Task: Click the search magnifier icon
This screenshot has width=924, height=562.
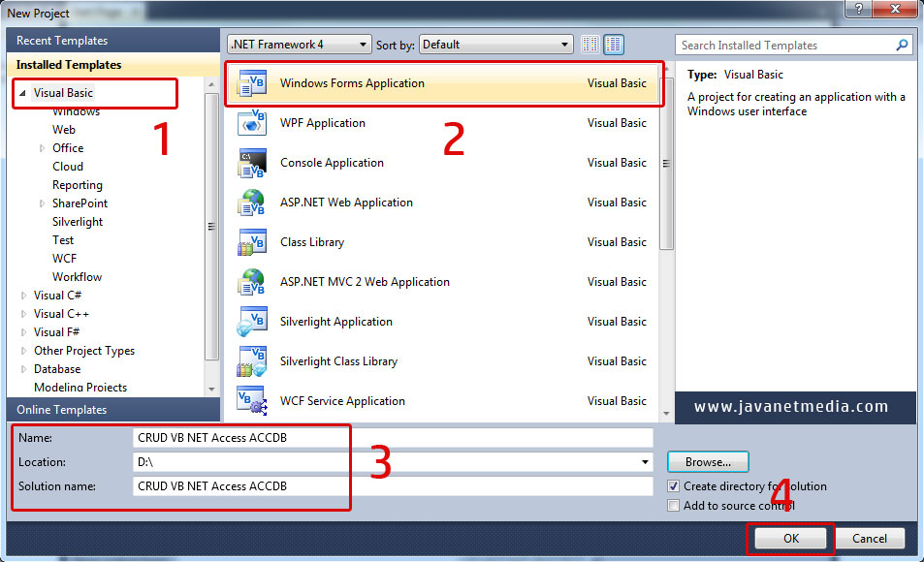Action: [x=902, y=46]
